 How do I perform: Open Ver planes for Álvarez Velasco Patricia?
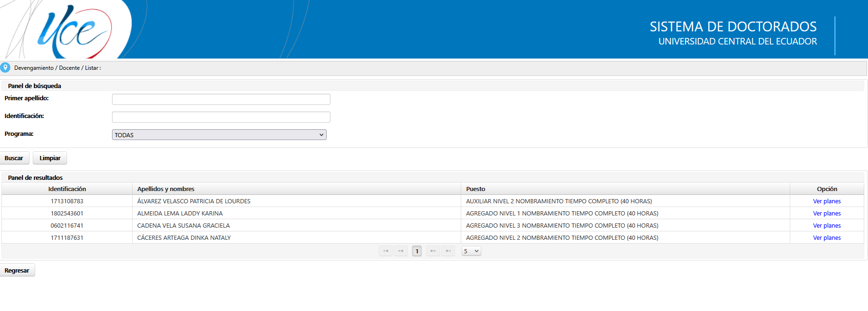click(827, 201)
